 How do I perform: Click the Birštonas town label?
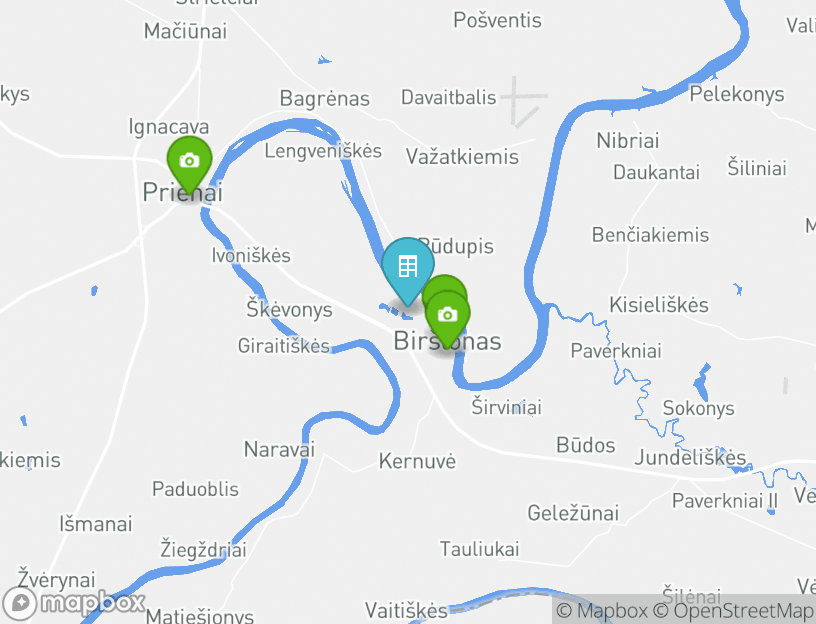448,341
